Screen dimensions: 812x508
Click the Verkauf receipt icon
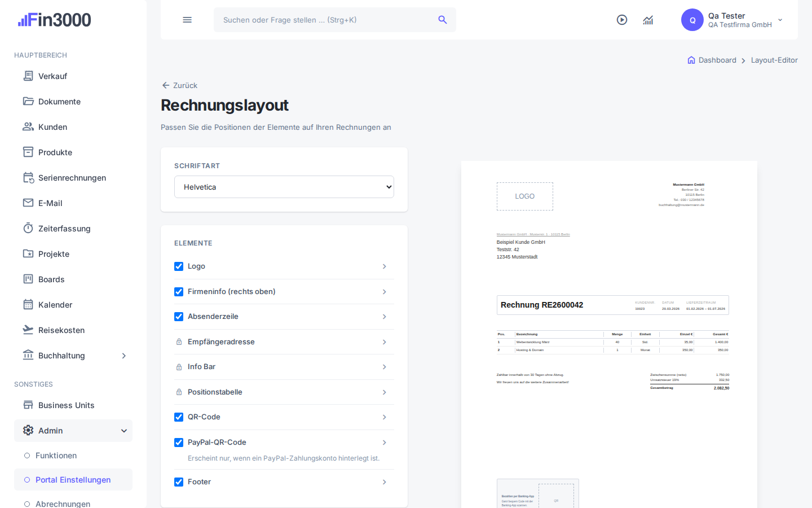point(28,76)
